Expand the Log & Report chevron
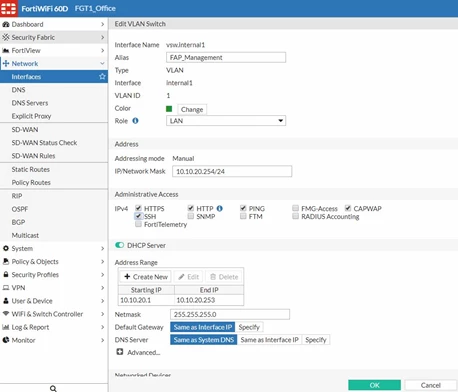The image size is (458, 392). point(102,327)
